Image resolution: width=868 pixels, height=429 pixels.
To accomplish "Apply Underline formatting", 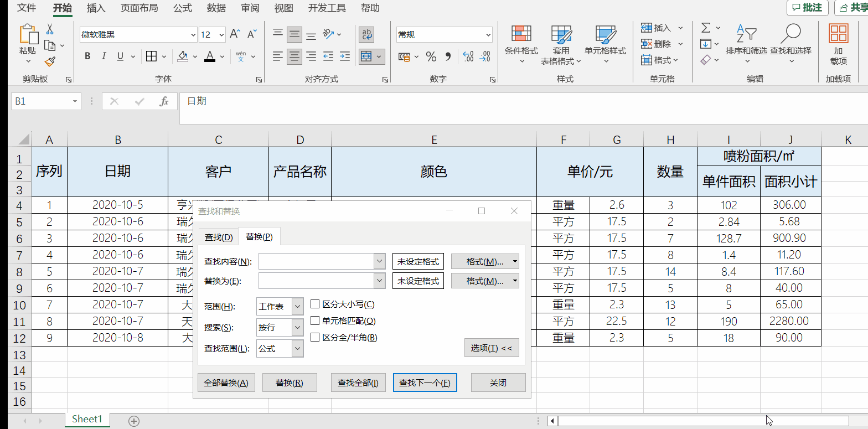I will click(120, 56).
